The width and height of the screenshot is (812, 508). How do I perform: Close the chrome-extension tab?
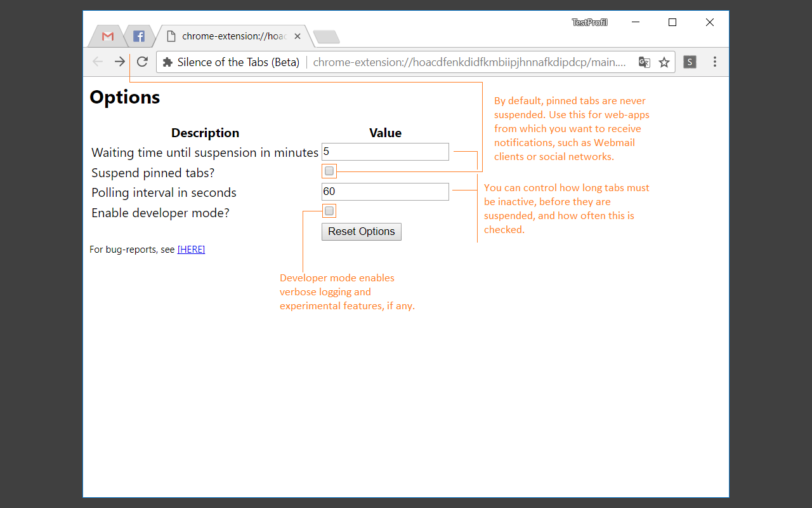298,36
